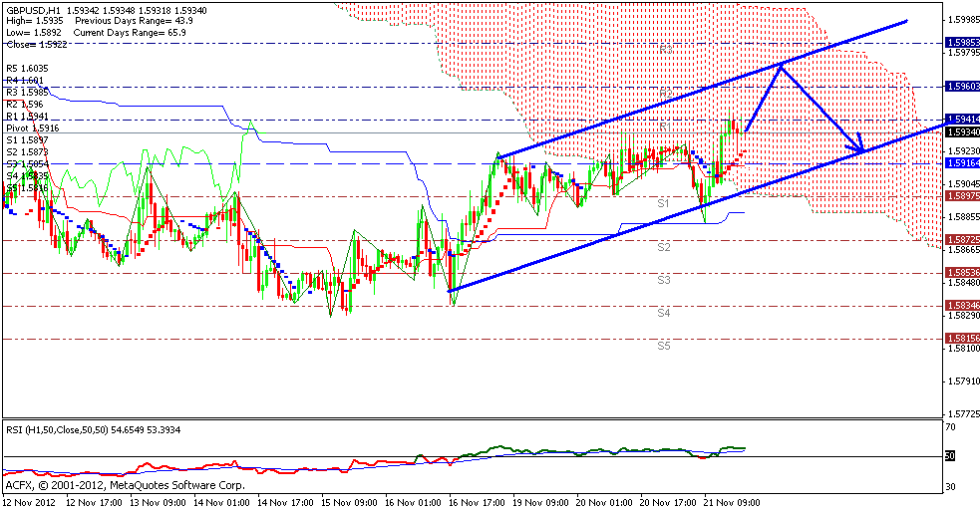Click the dark red 1.58975 price tag
The width and height of the screenshot is (980, 510).
[x=962, y=196]
